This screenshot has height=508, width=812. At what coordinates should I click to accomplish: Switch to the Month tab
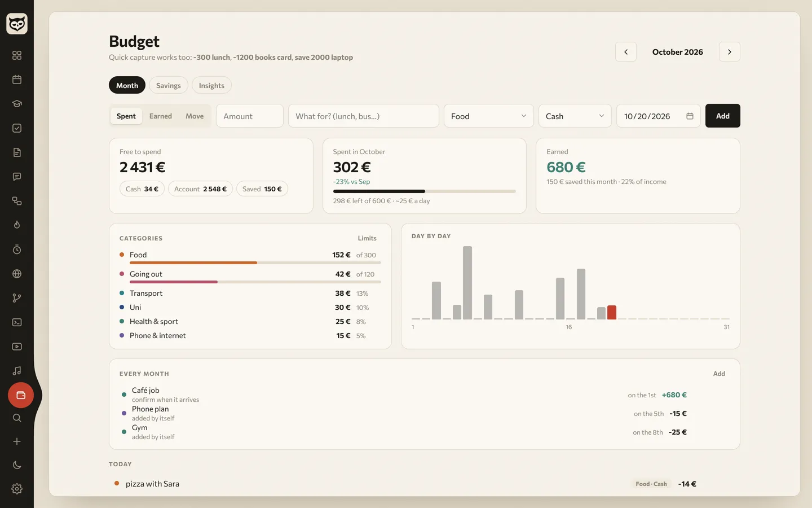(x=127, y=85)
